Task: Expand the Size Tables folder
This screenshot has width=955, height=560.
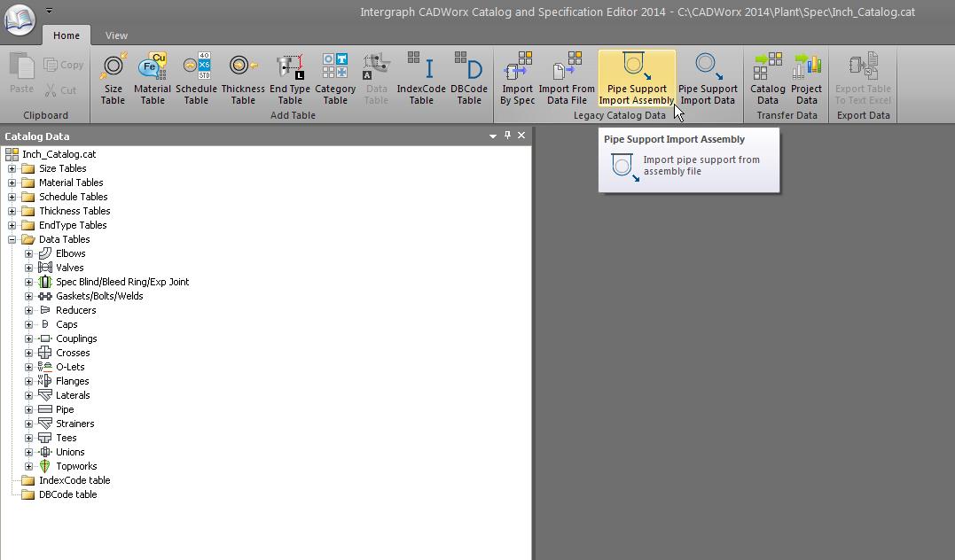Action: click(x=12, y=168)
